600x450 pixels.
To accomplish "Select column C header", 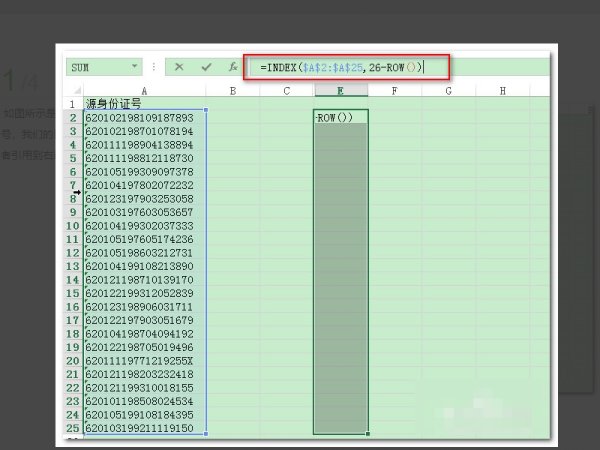I will pos(287,91).
